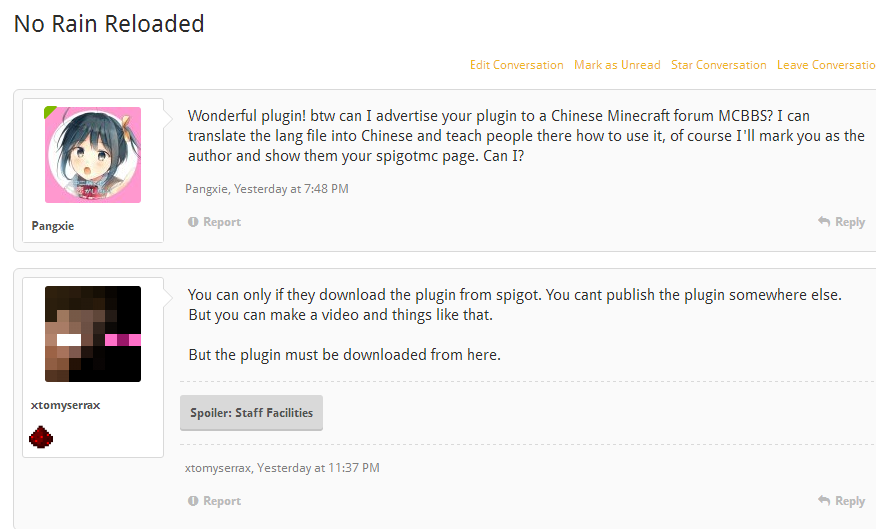Click the Pangxie author name beside the 7:48 PM timestamp
876x529 pixels.
[206, 188]
